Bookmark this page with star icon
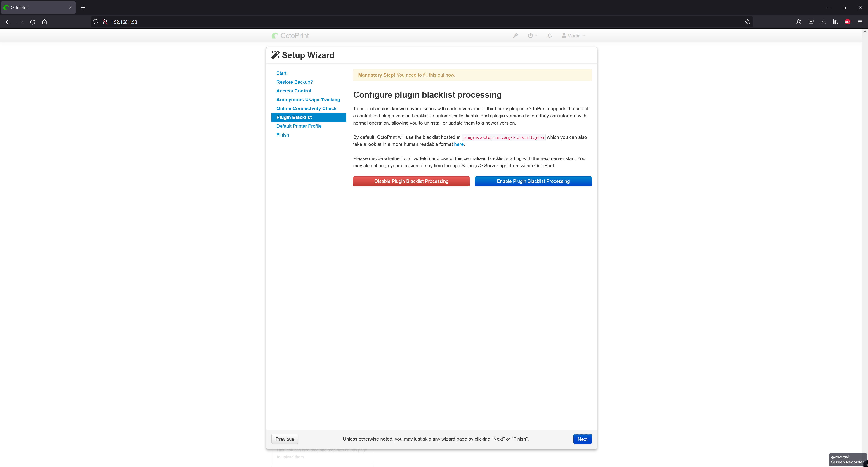This screenshot has width=868, height=467. [x=747, y=22]
